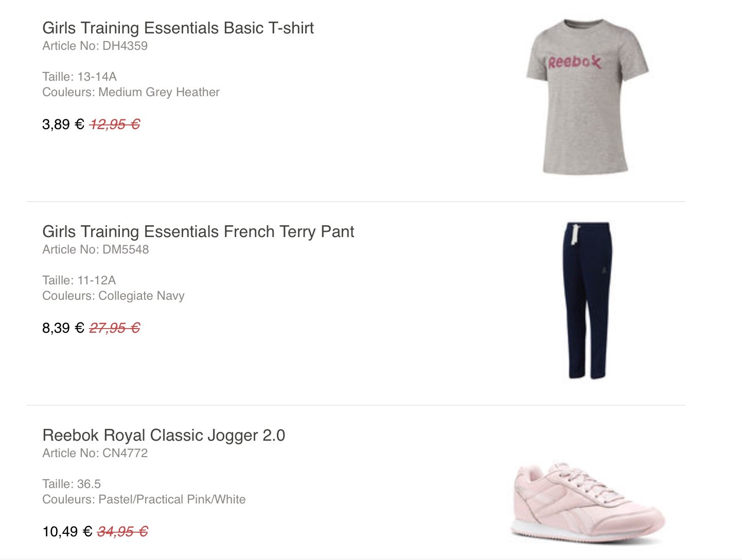Click the navy pants product image

[588, 301]
